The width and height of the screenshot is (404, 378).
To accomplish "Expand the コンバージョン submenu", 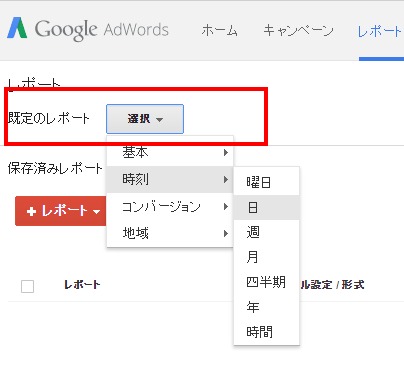I will [170, 207].
